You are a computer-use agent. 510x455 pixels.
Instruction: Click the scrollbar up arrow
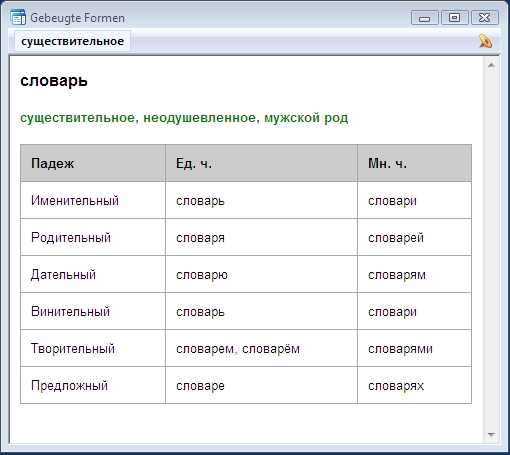(x=491, y=65)
